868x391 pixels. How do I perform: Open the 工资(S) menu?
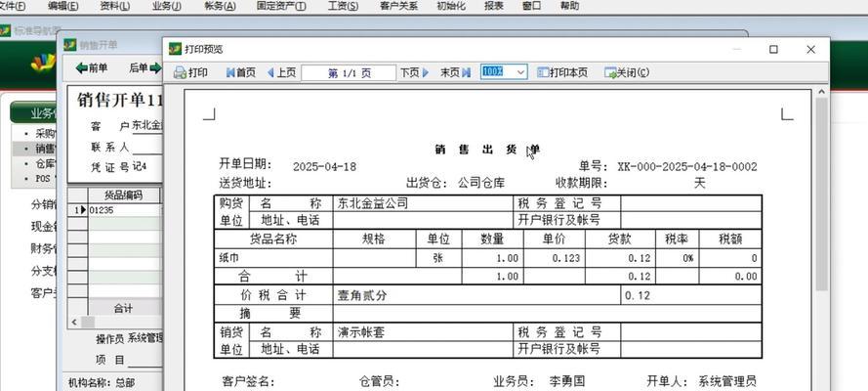(x=343, y=6)
